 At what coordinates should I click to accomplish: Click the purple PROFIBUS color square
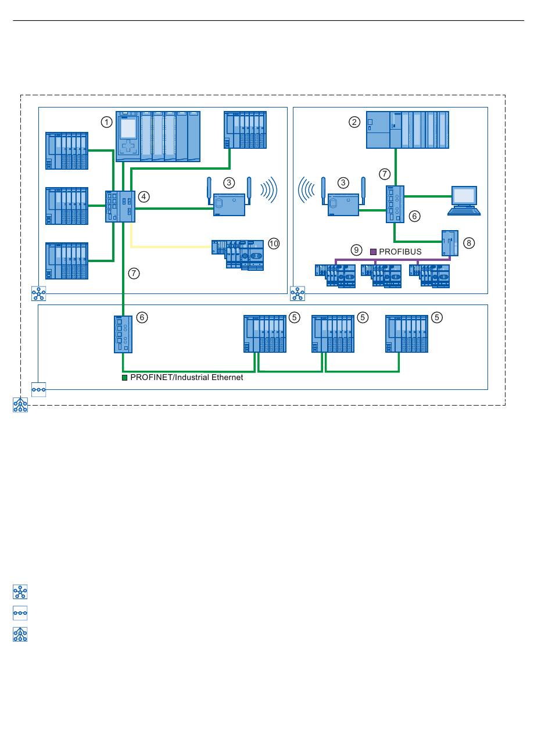tap(374, 252)
